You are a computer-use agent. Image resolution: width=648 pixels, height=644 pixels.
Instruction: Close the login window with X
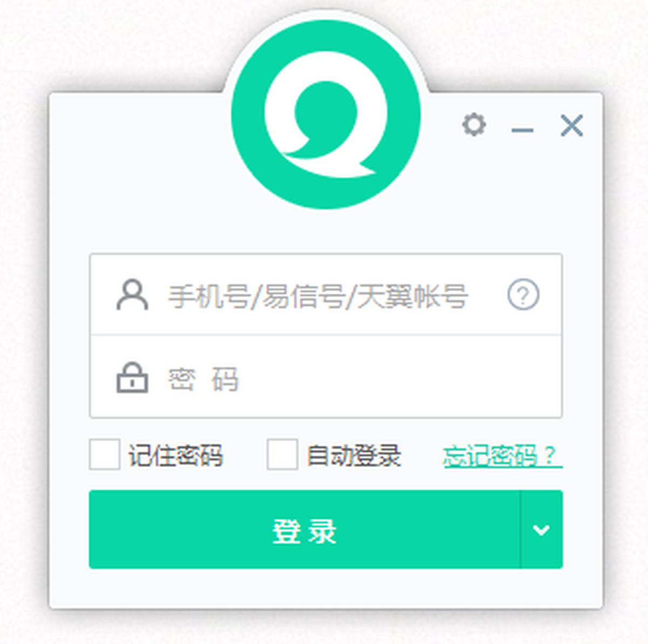pos(571,125)
